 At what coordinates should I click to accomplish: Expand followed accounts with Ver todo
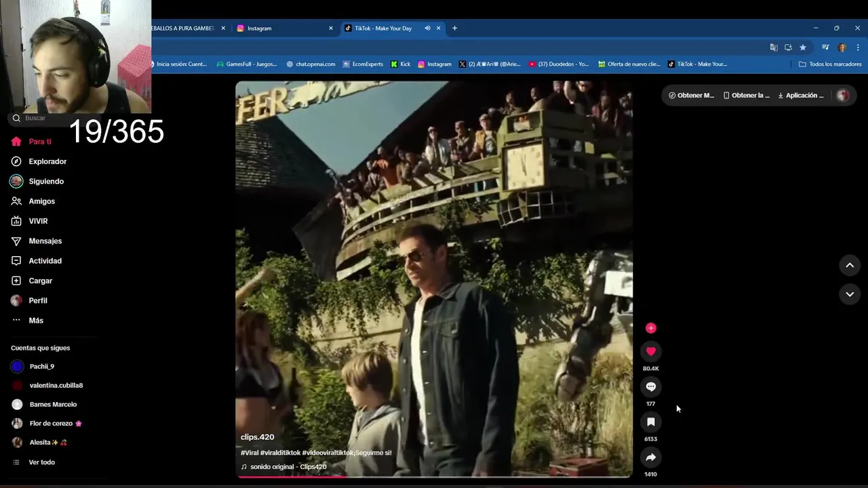pyautogui.click(x=34, y=462)
